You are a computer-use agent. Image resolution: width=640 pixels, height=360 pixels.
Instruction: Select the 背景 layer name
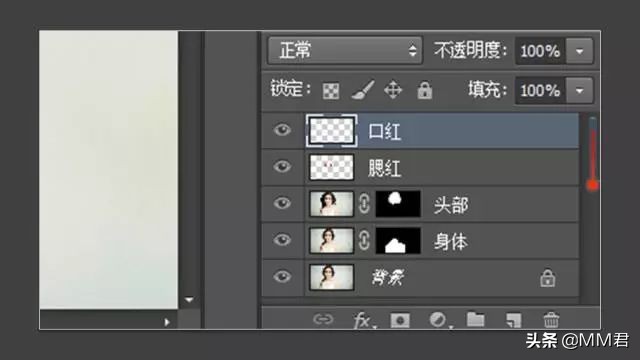(x=388, y=278)
